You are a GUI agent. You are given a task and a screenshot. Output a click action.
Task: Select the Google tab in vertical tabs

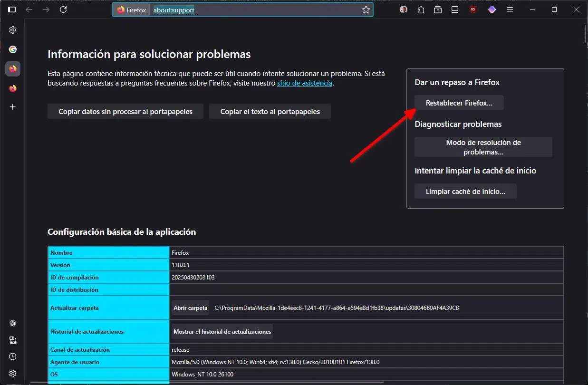pyautogui.click(x=13, y=49)
